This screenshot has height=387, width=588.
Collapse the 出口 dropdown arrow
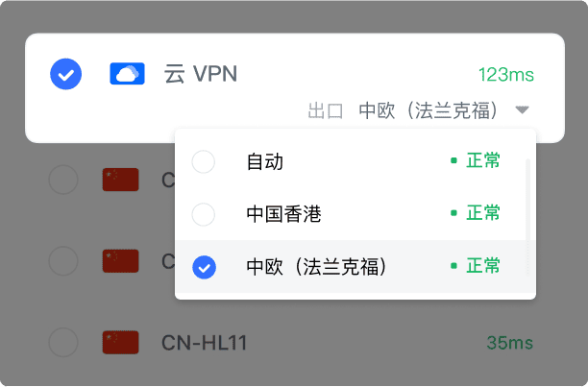click(522, 110)
